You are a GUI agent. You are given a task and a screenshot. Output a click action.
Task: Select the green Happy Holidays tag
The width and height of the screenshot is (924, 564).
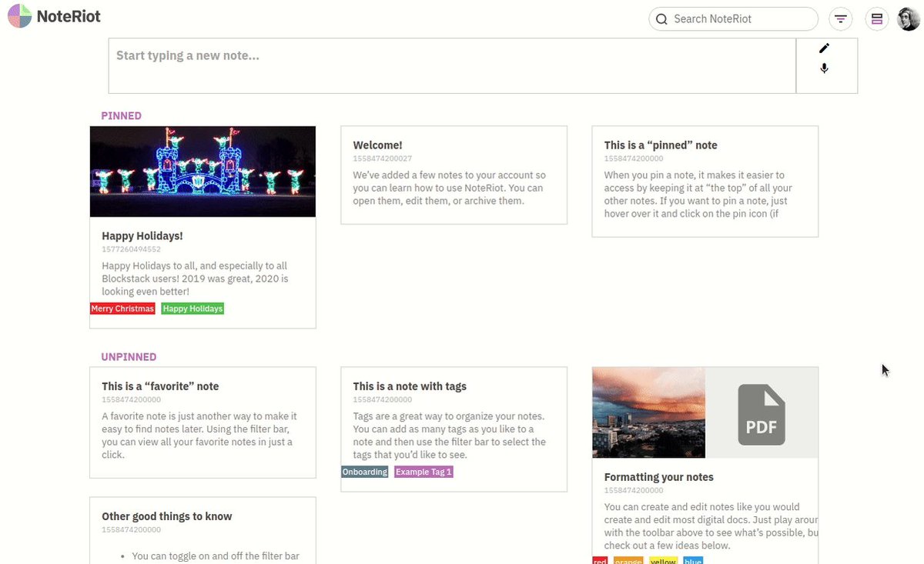click(192, 309)
